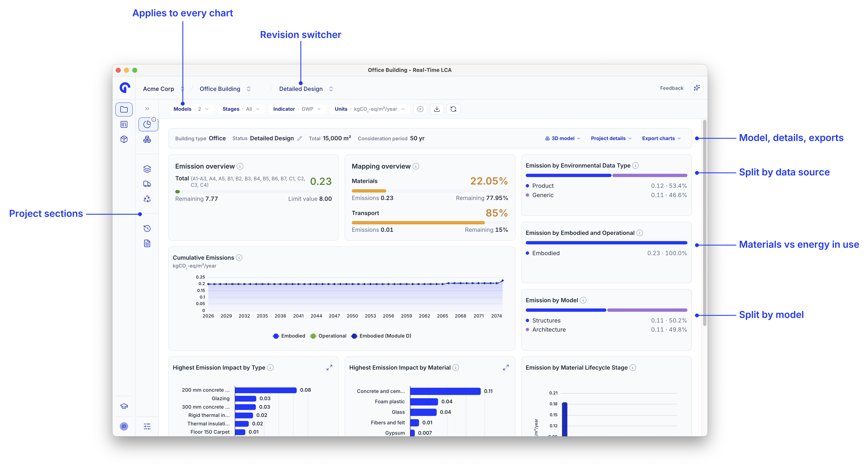The image size is (868, 476).
Task: Open the 3D model dropdown
Action: pyautogui.click(x=563, y=138)
